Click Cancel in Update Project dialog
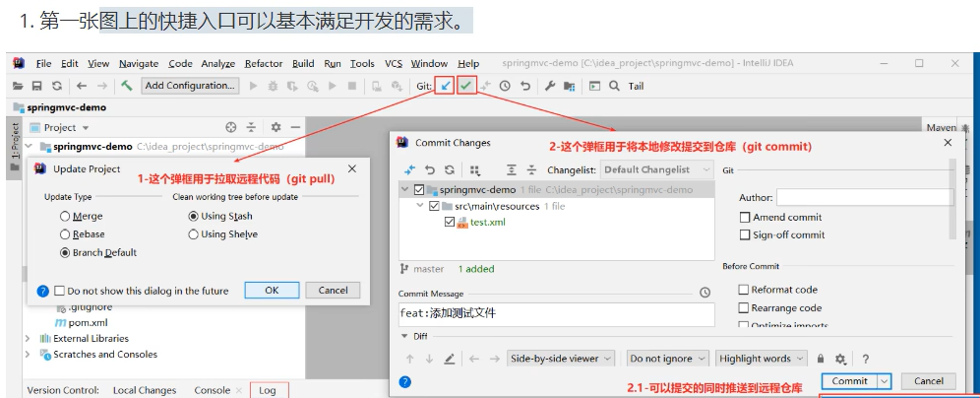The height and width of the screenshot is (398, 980). point(334,290)
